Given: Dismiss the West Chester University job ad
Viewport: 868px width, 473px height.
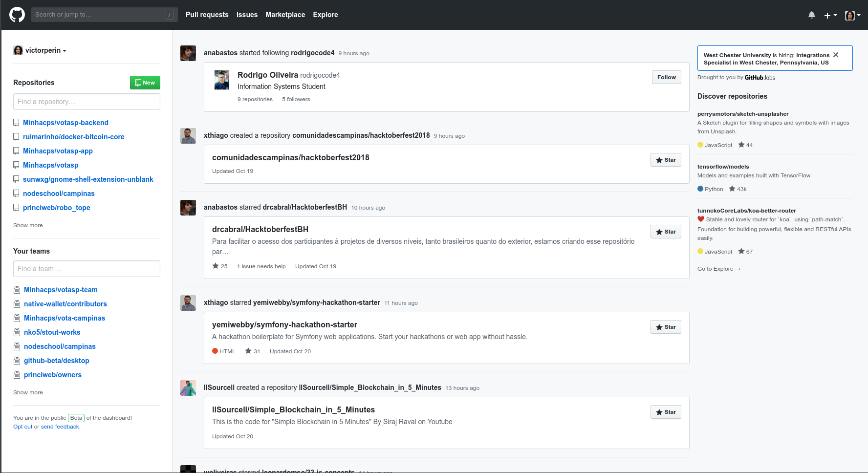Looking at the screenshot, I should tap(836, 55).
